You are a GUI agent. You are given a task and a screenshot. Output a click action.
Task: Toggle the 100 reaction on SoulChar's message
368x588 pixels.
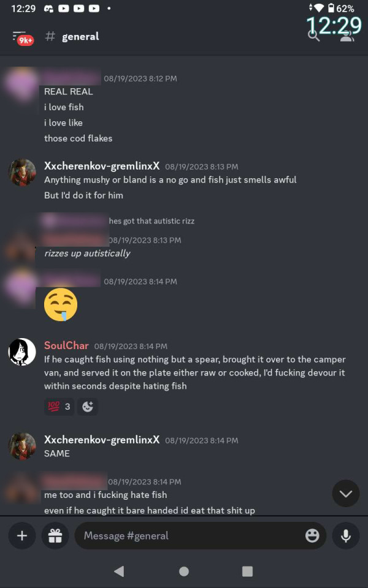(x=59, y=407)
